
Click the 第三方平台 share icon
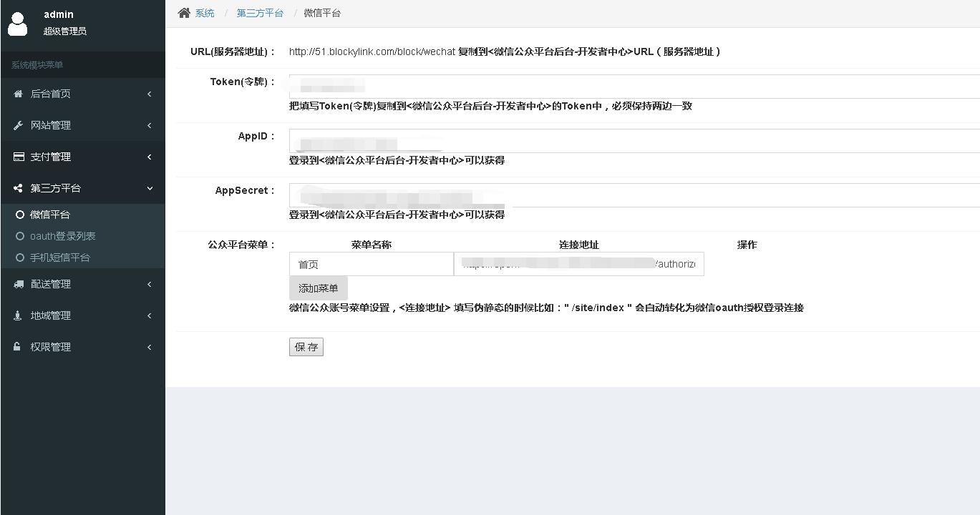(19, 188)
